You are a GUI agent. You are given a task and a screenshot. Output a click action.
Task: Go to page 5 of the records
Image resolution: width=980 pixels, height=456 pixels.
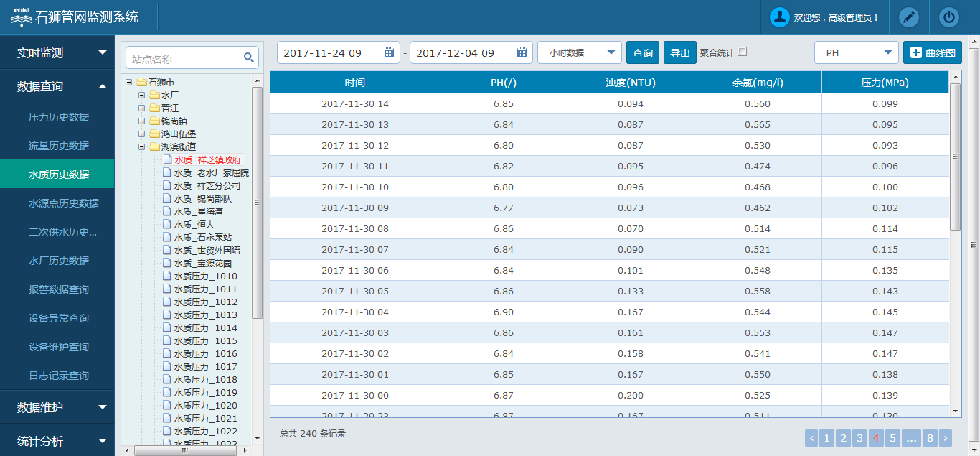[x=892, y=438]
